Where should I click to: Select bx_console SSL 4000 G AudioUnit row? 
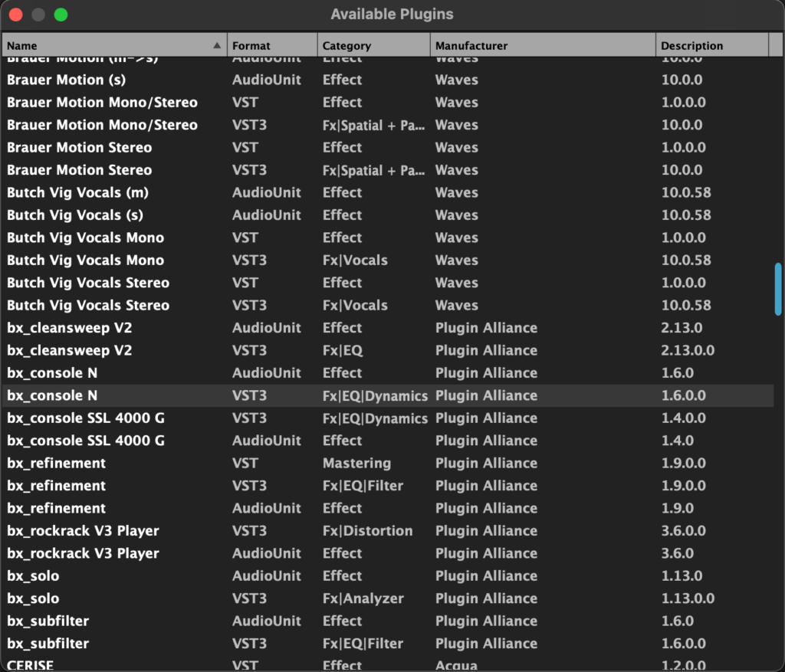(388, 441)
